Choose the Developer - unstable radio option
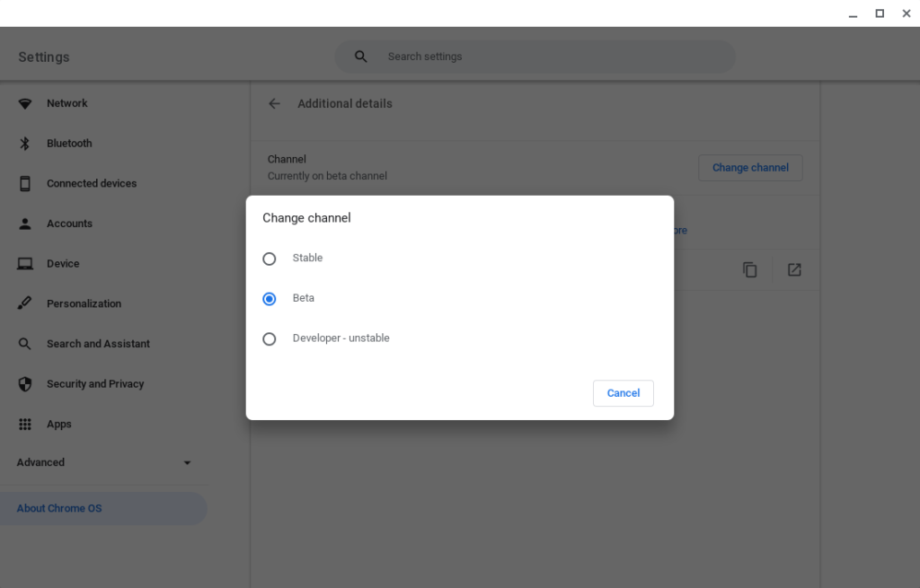This screenshot has width=920, height=588. 270,338
